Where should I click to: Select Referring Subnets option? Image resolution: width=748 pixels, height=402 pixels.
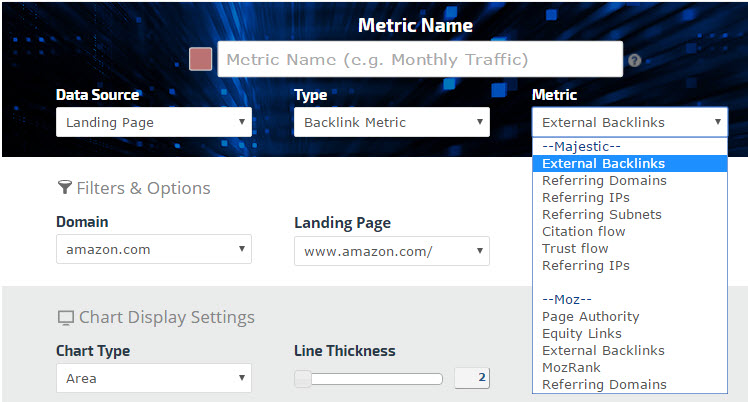(601, 215)
